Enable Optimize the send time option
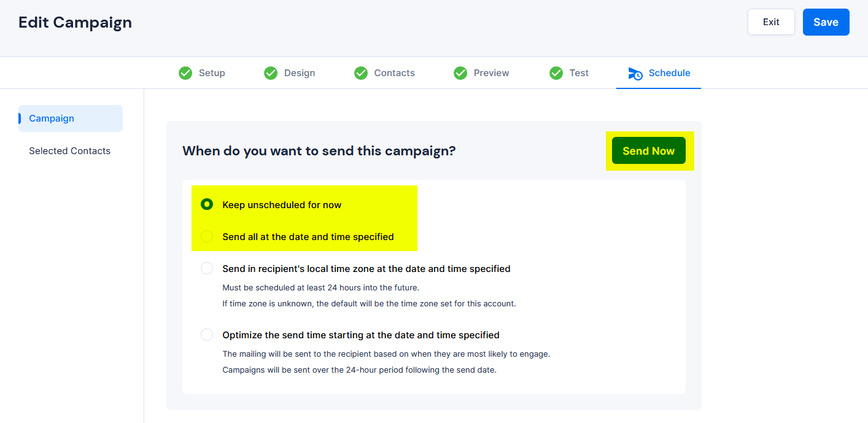The height and width of the screenshot is (423, 868). pyautogui.click(x=207, y=335)
